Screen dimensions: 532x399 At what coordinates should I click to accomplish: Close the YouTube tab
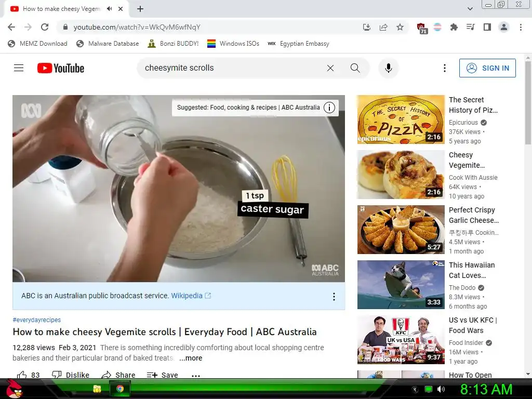[121, 9]
